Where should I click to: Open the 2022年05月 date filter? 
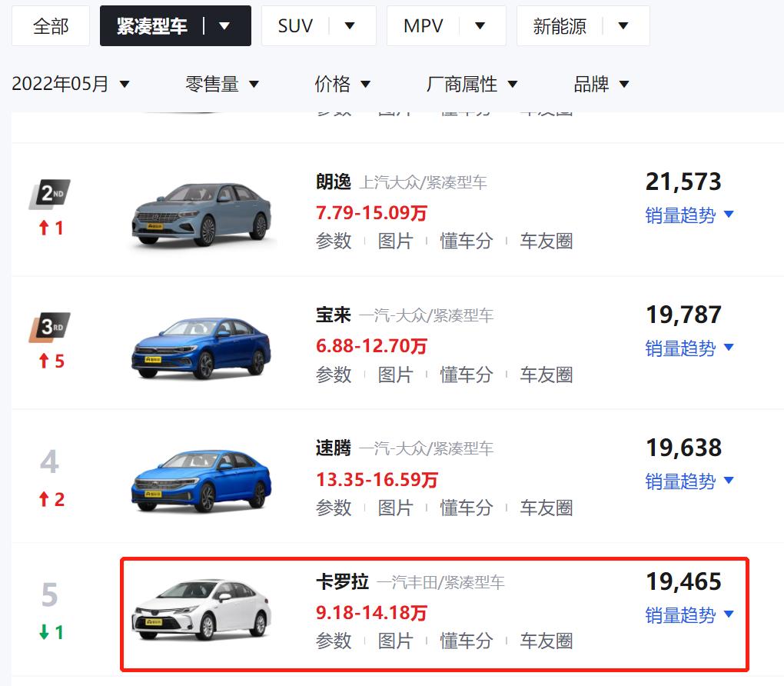[71, 85]
